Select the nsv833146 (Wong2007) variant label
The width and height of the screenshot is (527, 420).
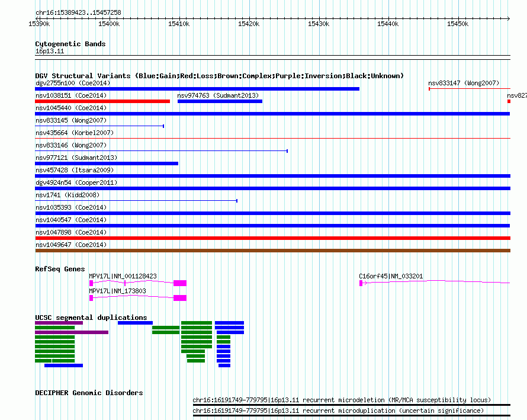(x=71, y=145)
